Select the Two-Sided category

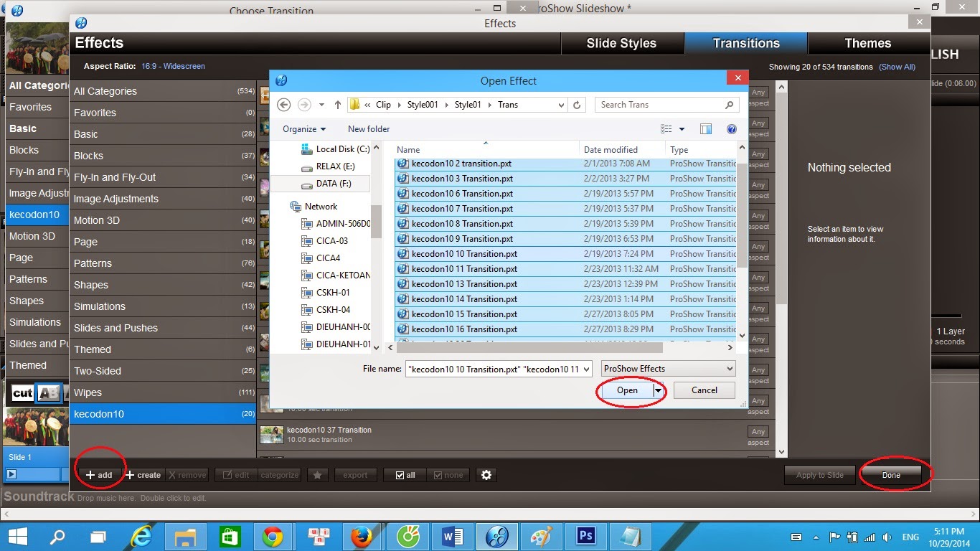point(164,371)
